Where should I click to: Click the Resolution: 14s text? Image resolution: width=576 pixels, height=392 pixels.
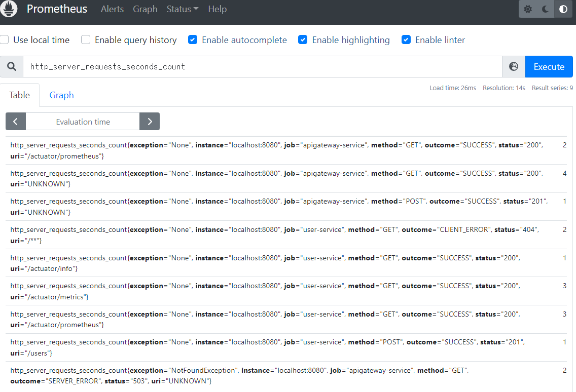pyautogui.click(x=503, y=88)
